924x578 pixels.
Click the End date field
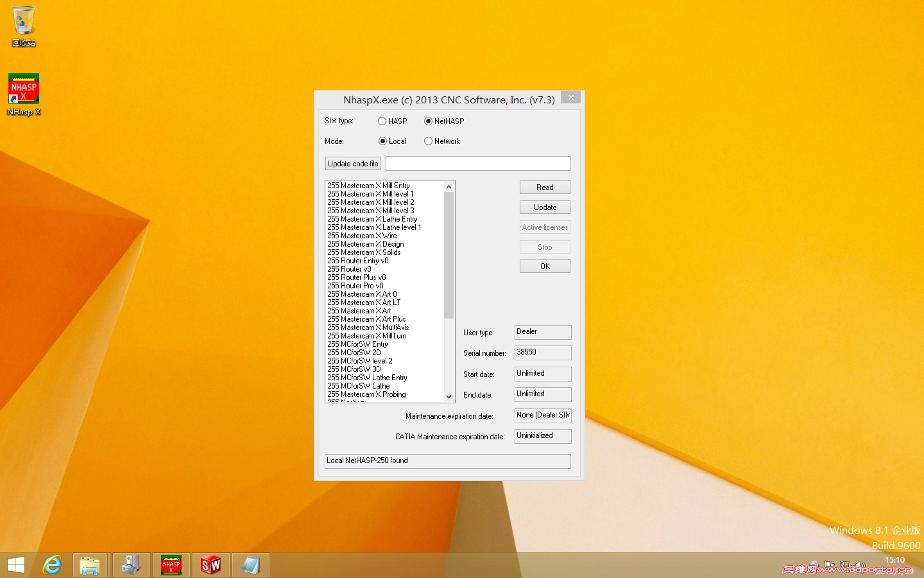543,394
